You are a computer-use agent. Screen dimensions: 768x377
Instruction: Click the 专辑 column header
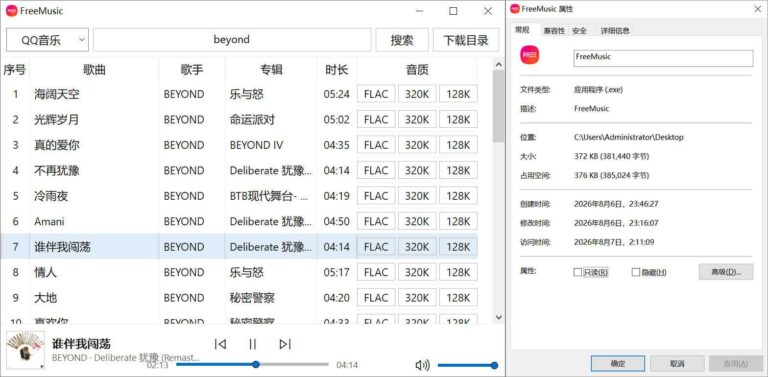[x=271, y=70]
